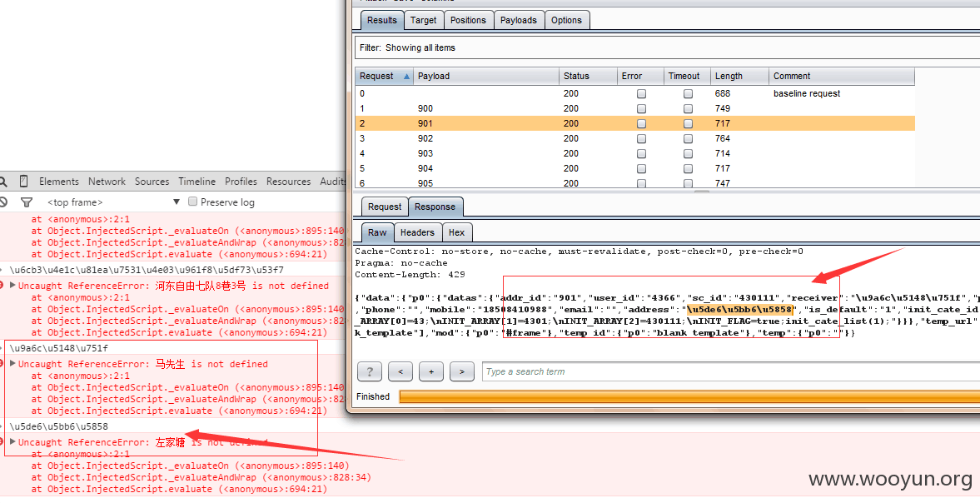980x503 pixels.
Task: Select the row with payload 900
Action: 635,109
